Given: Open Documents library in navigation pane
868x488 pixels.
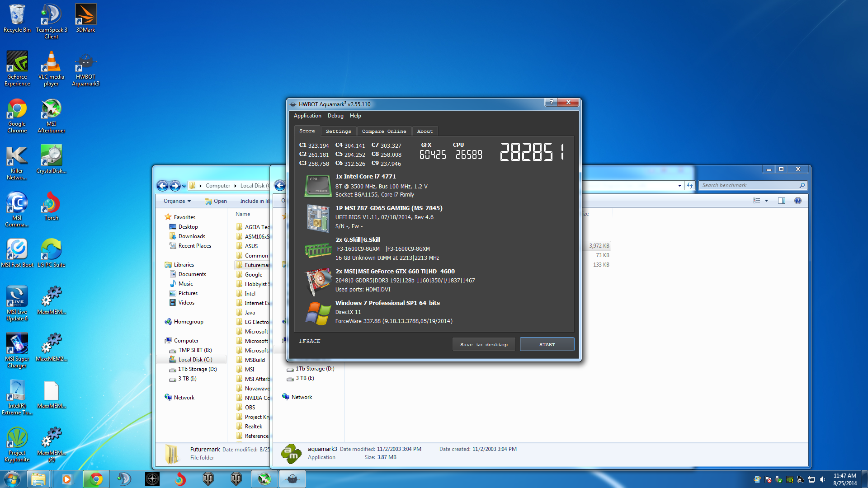Looking at the screenshot, I should click(x=192, y=274).
